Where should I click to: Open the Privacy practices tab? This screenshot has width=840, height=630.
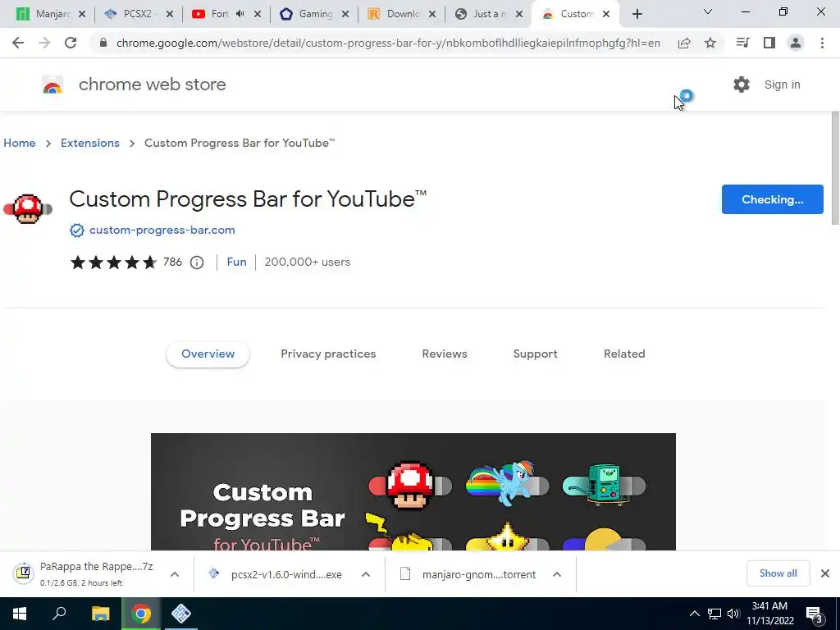pyautogui.click(x=328, y=354)
